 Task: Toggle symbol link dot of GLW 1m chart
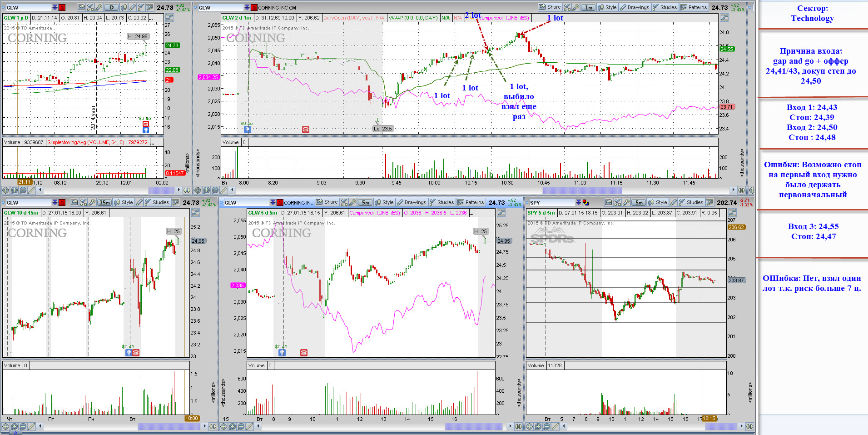(195, 7)
